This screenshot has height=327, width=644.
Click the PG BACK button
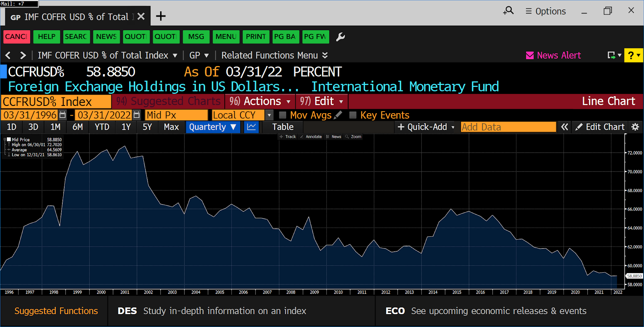click(x=286, y=37)
